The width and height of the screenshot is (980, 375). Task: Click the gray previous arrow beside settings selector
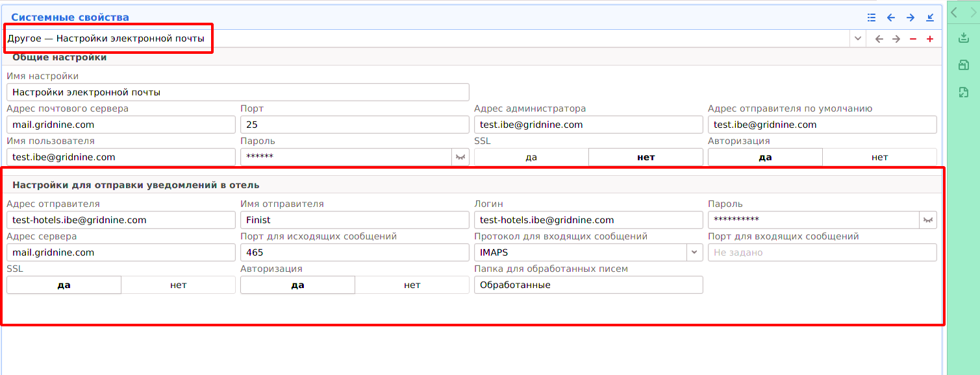[x=879, y=39]
